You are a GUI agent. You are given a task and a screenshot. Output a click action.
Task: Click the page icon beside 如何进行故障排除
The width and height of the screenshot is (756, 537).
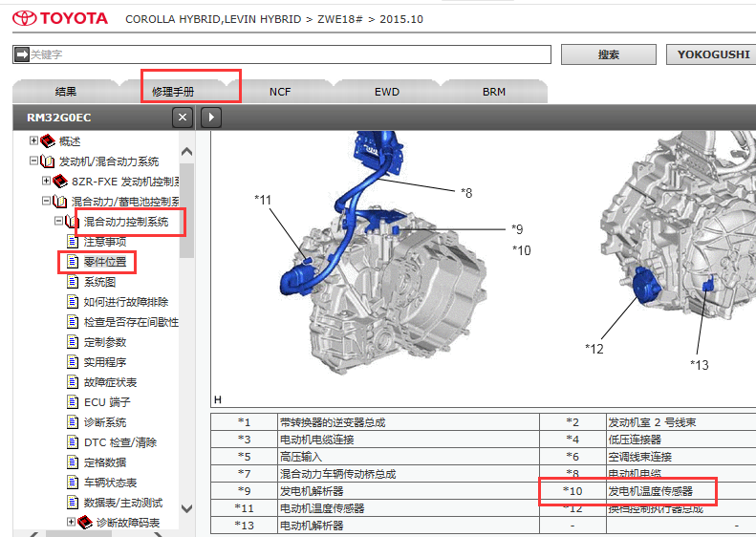coord(73,302)
